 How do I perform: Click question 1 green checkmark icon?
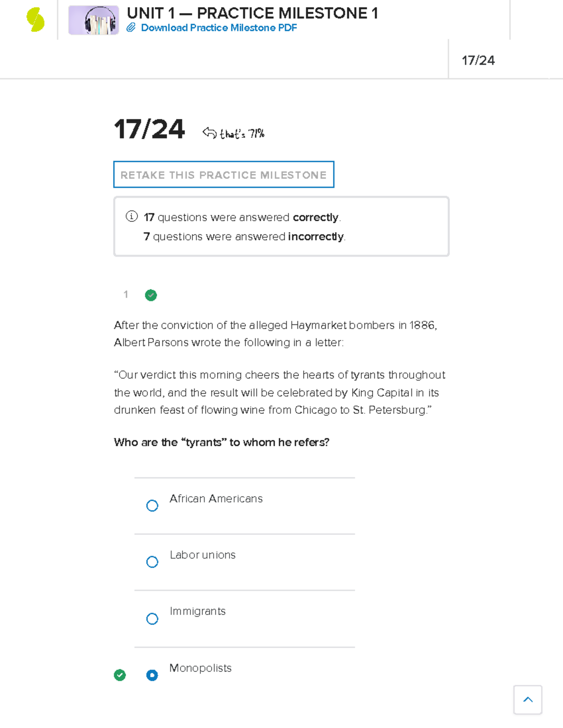[x=151, y=295]
